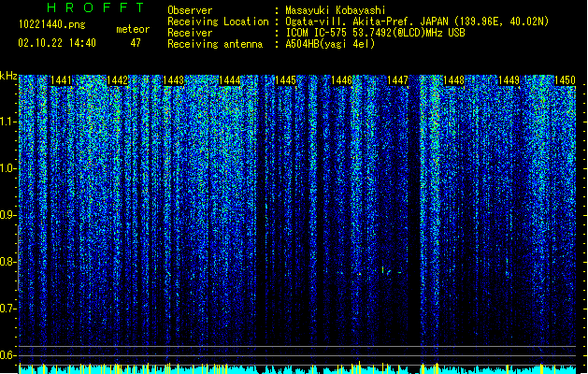Click the 1447 time marker
The image size is (588, 374).
(x=397, y=80)
